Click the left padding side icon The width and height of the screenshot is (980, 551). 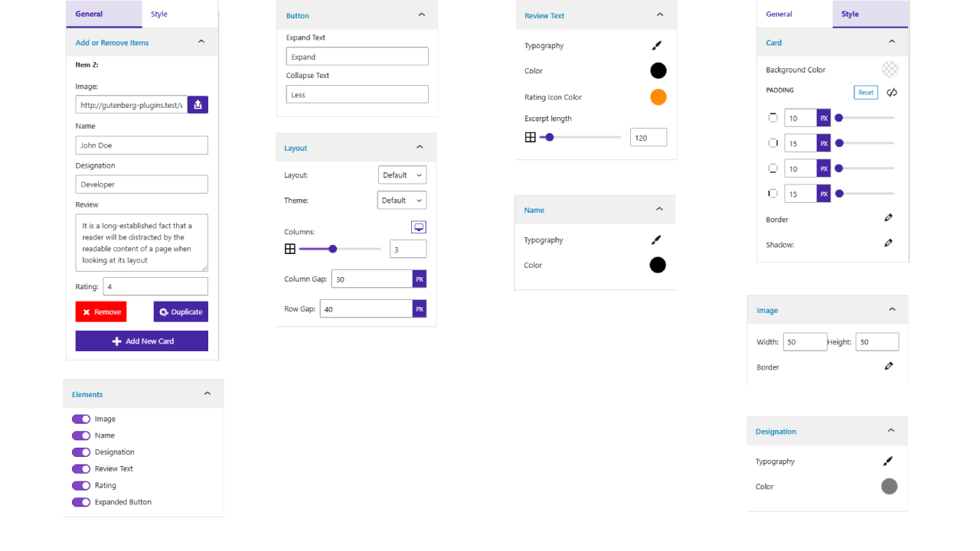(773, 194)
